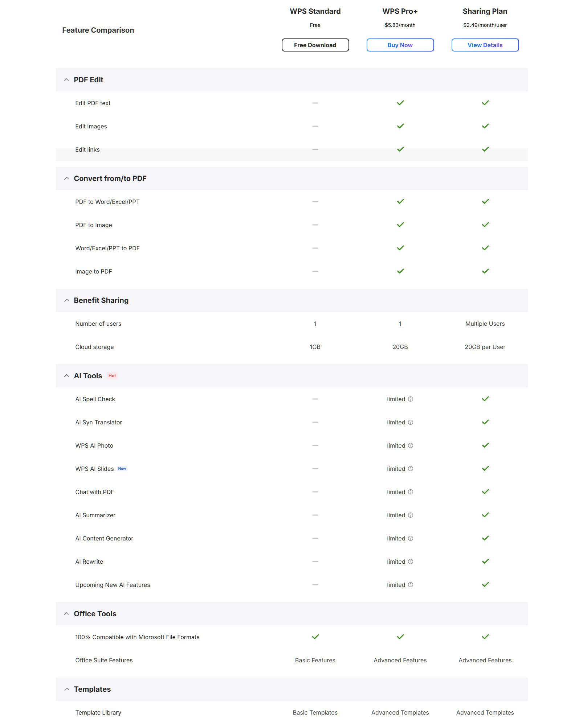Screen dimensions: 583x728
Task: Click the question icon for WPS AI Slides limited
Action: point(411,469)
